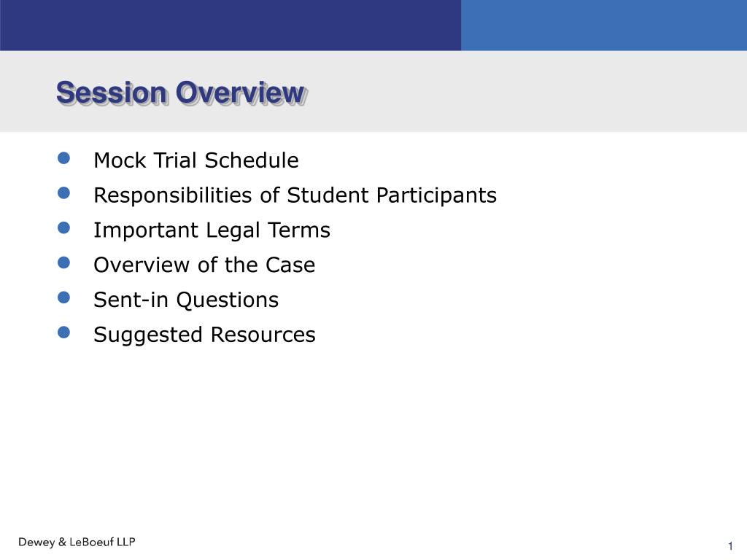This screenshot has height=560, width=747.
Task: Click the lighter blue header block
Action: [x=604, y=26]
